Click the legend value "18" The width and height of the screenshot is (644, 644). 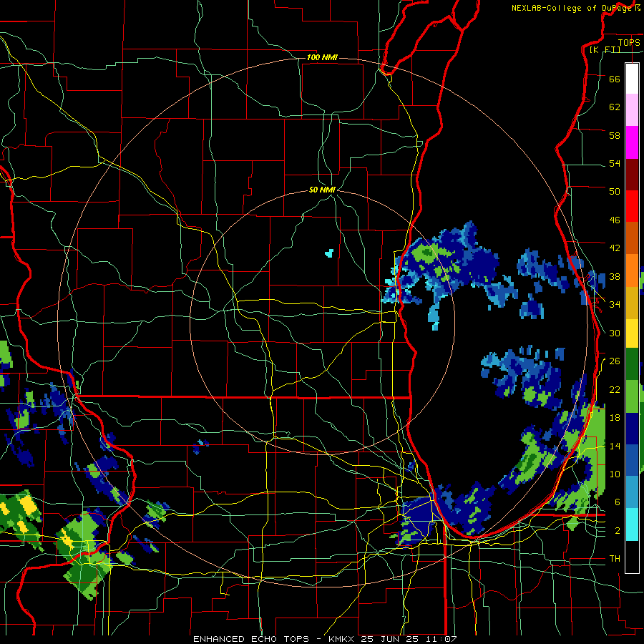click(x=615, y=418)
